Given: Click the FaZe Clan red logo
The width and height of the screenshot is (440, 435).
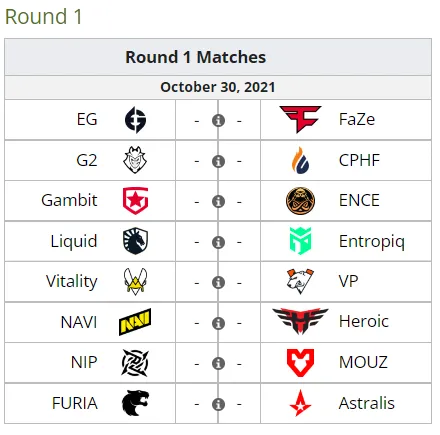Looking at the screenshot, I should (300, 119).
